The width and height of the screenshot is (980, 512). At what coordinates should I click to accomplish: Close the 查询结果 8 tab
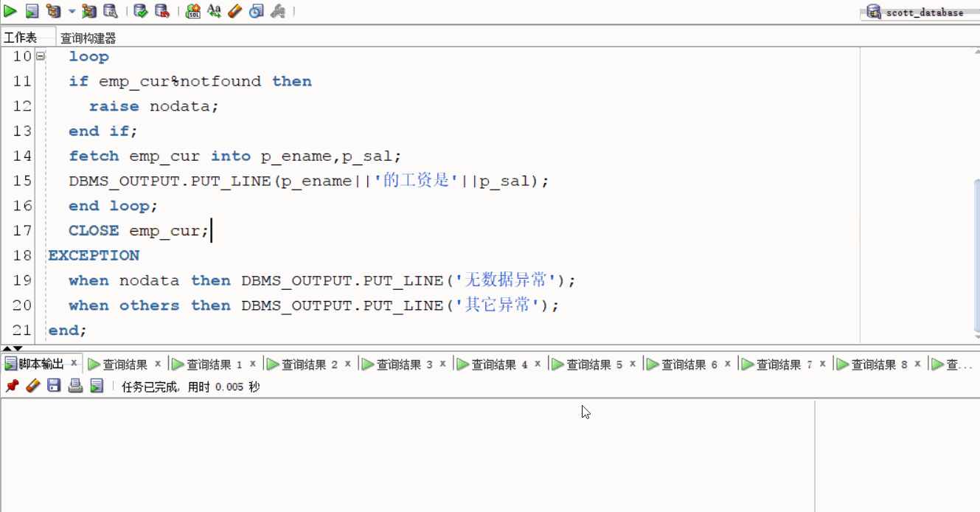tap(917, 364)
